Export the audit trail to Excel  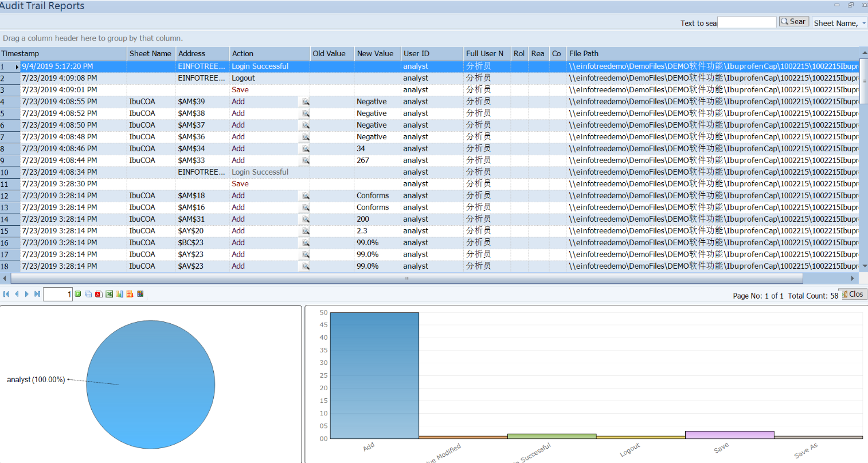coord(109,294)
